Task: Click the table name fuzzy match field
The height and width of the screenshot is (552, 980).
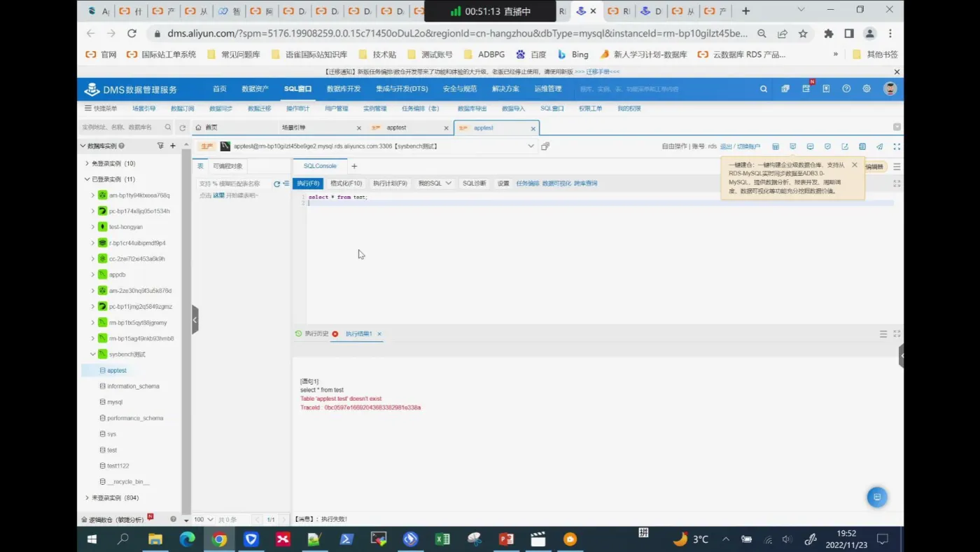Action: (x=234, y=184)
